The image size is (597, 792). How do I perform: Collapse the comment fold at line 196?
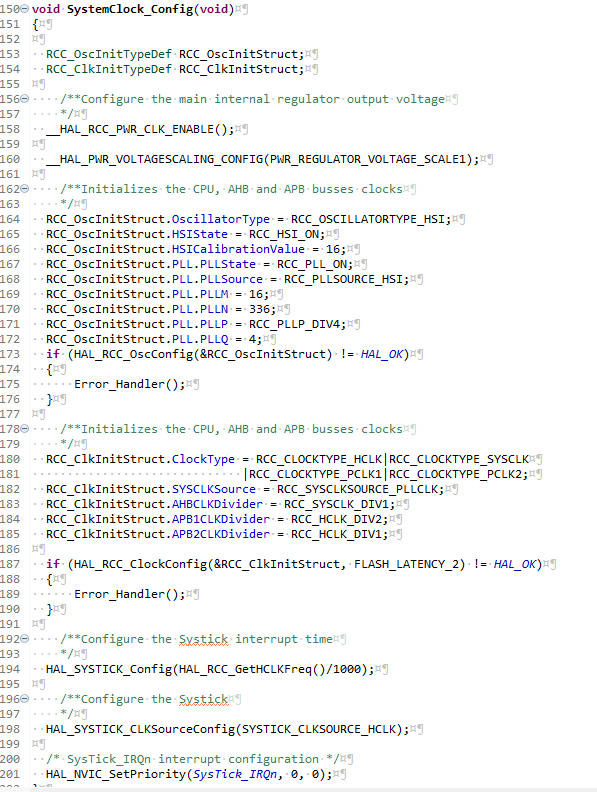(25, 700)
